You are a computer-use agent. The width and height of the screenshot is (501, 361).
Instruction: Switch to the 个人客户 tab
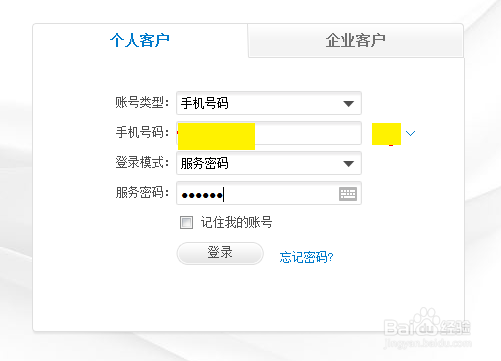pos(140,40)
